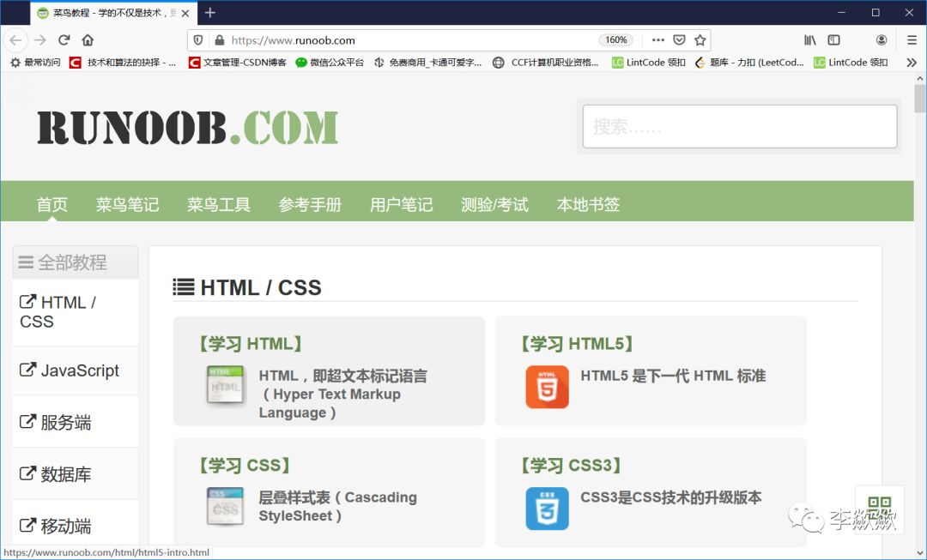Open 菜鸟工具 in navigation bar
The height and width of the screenshot is (560, 927).
(x=219, y=204)
